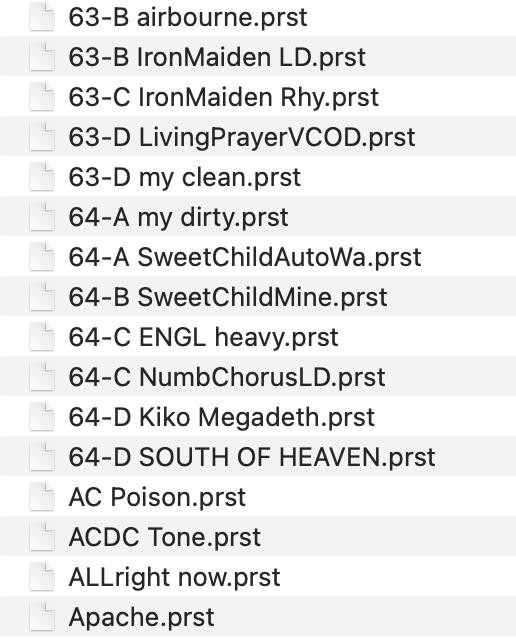Select the icon next to ACDC Tone.prst
Screen dimensions: 516x638
[42, 537]
